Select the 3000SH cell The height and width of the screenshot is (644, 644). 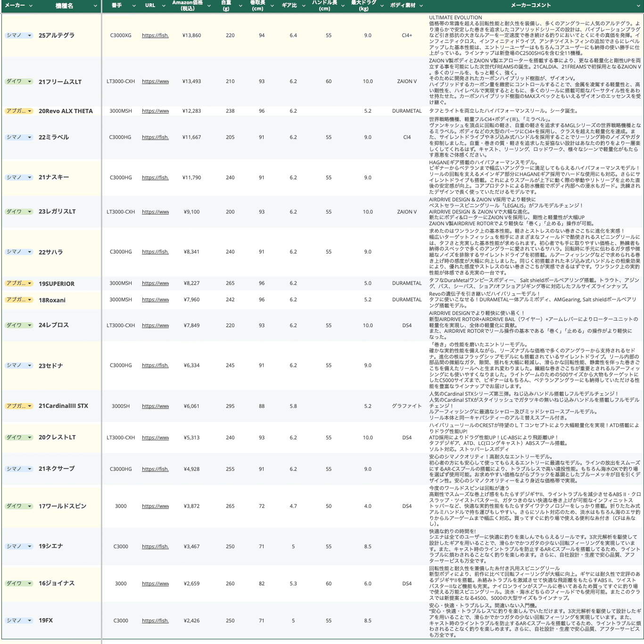pos(121,406)
